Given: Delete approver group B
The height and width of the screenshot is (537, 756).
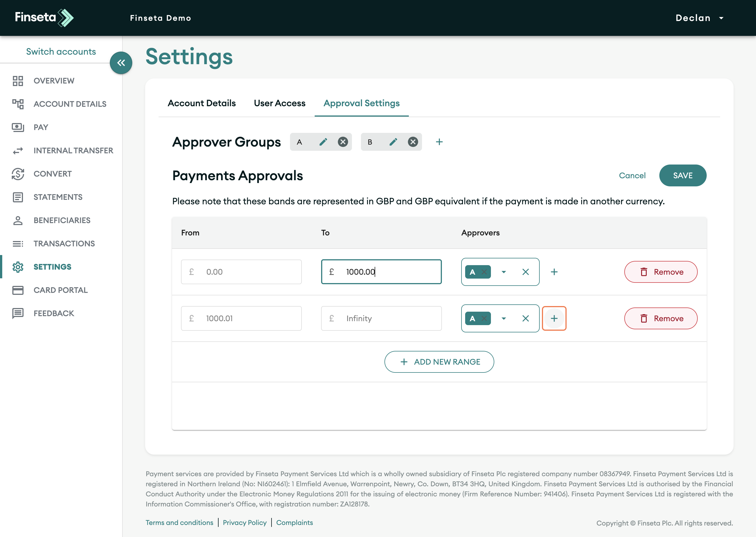Looking at the screenshot, I should tap(412, 142).
